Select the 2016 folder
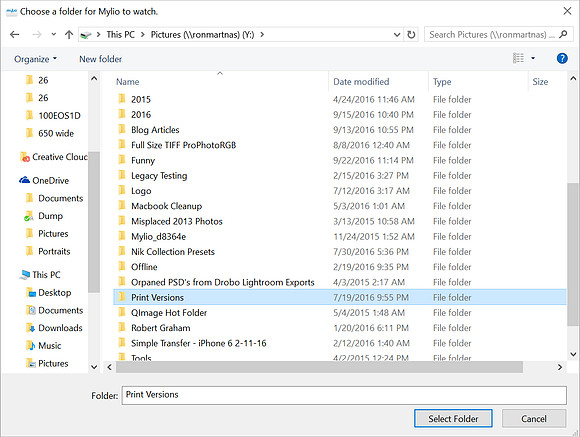580x437 pixels. [x=141, y=115]
